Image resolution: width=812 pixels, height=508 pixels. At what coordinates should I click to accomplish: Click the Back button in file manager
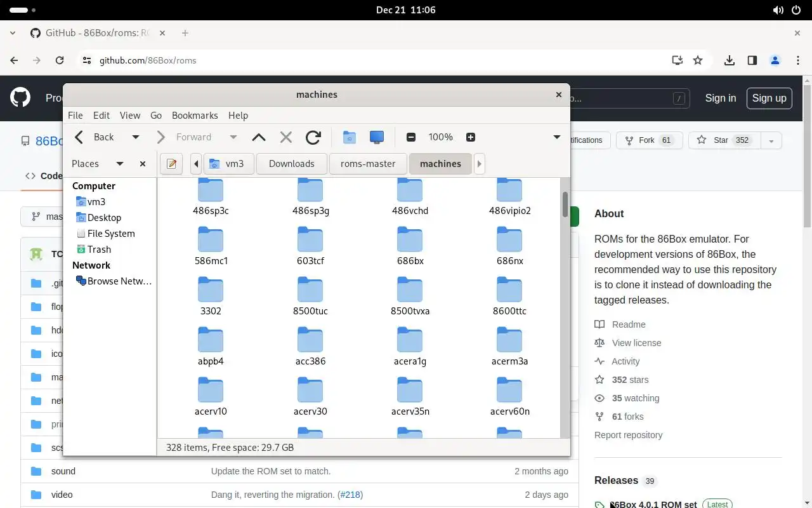95,137
